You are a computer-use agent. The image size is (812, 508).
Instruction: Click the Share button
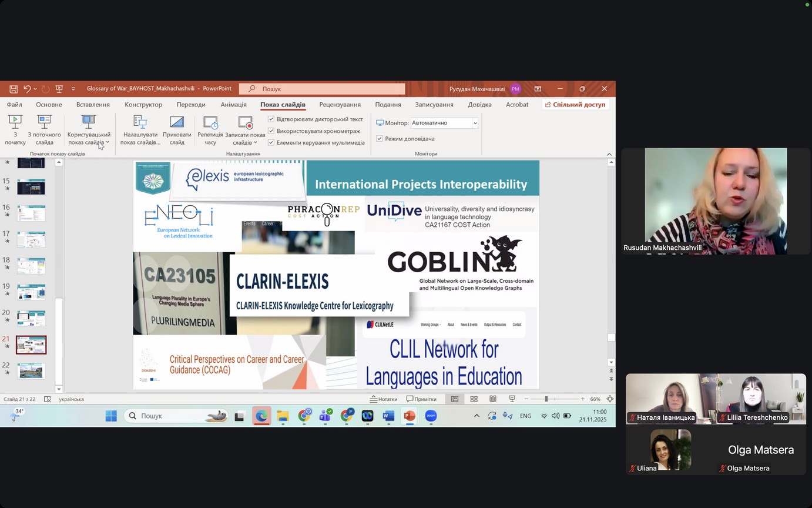coord(575,105)
